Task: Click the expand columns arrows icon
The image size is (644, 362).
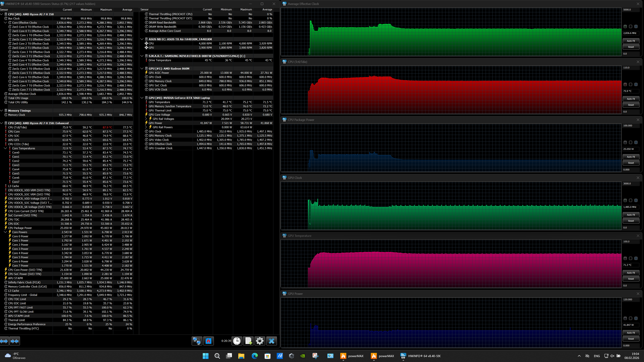Action: pos(4,341)
